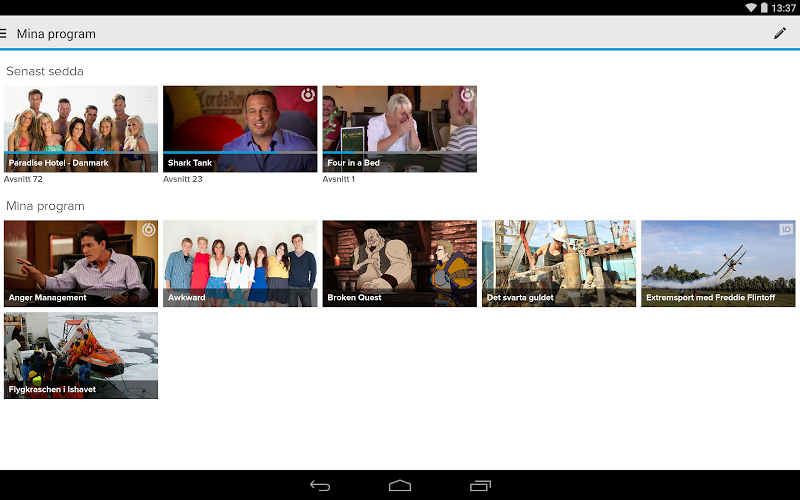Open Extremsport med Freddie Flintoff program
This screenshot has height=500, width=800.
pyautogui.click(x=718, y=263)
